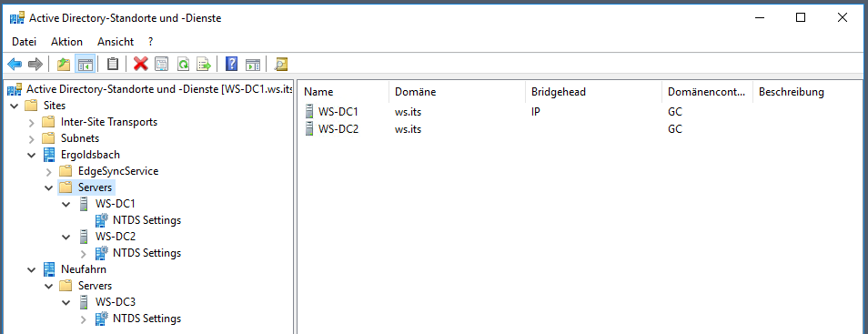
Task: Click the NTDS Settings icon under WS-DC3
Action: click(x=101, y=319)
